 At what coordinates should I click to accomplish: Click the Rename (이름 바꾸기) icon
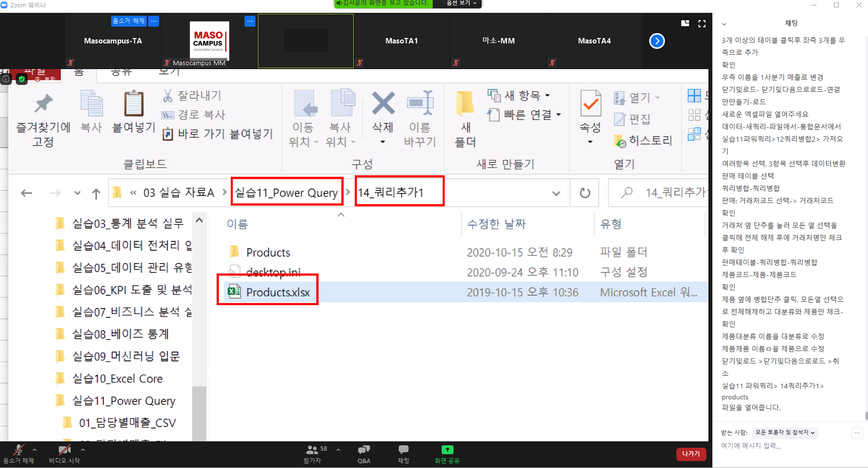click(x=420, y=104)
